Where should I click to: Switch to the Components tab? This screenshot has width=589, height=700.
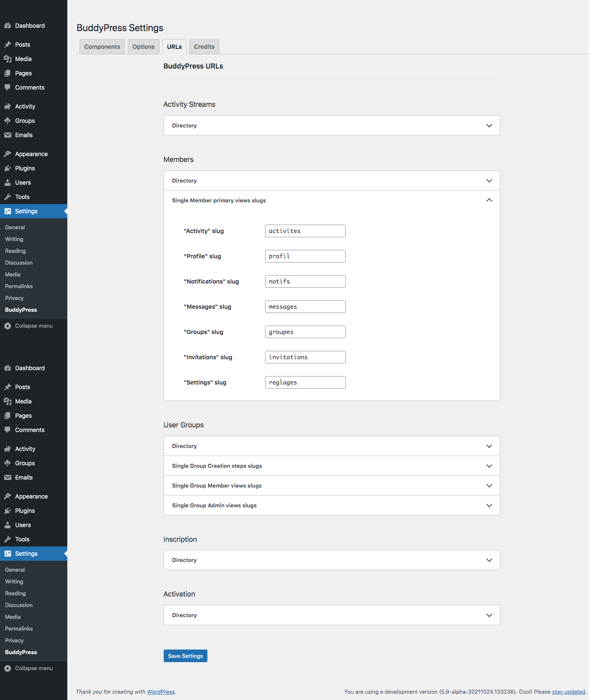pyautogui.click(x=102, y=47)
